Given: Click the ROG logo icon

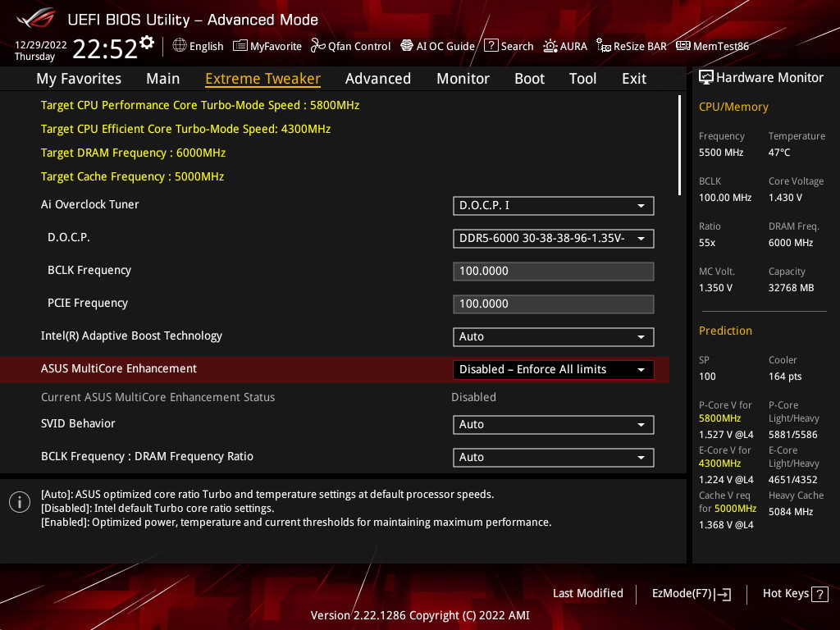Looking at the screenshot, I should point(36,18).
